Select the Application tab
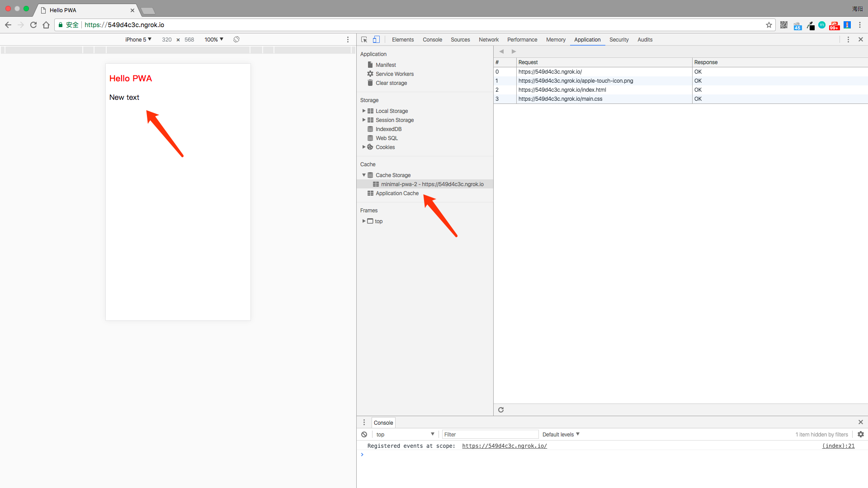Viewport: 868px width, 488px height. point(587,40)
